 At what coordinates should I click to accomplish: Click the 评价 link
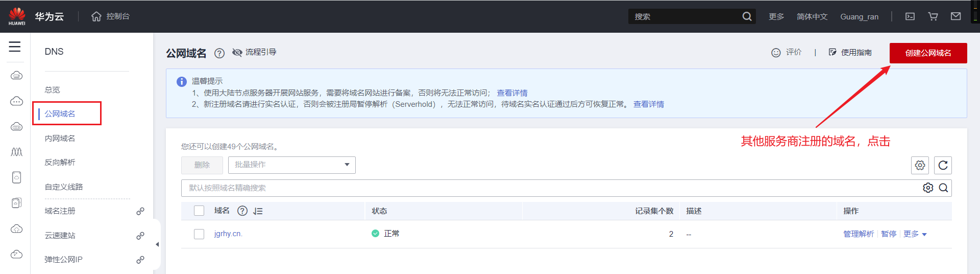pyautogui.click(x=794, y=52)
